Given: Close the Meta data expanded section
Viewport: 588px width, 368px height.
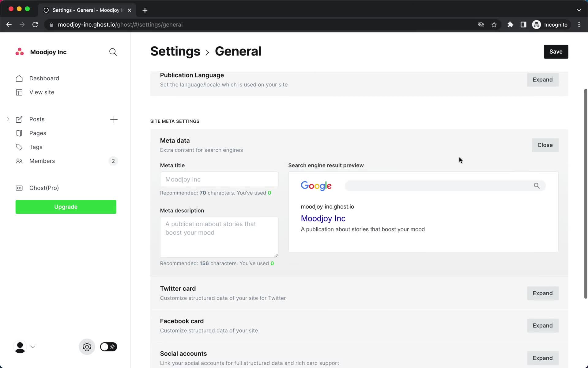Looking at the screenshot, I should coord(545,145).
